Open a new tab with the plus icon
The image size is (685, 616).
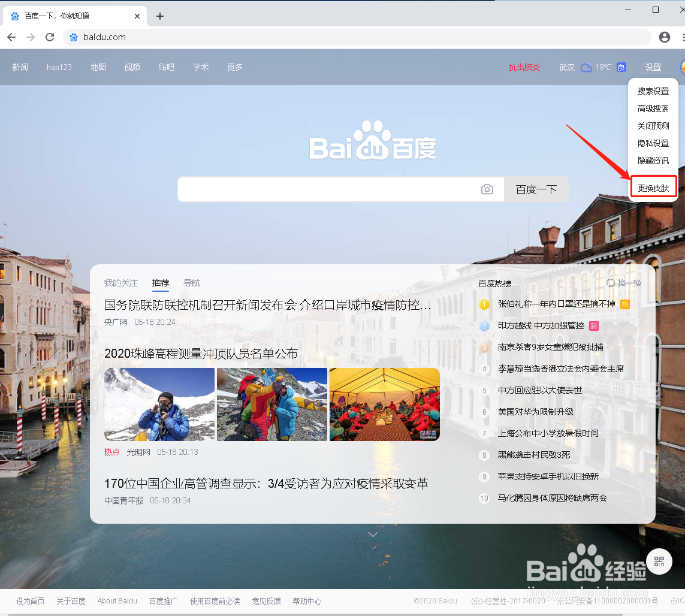click(x=160, y=16)
